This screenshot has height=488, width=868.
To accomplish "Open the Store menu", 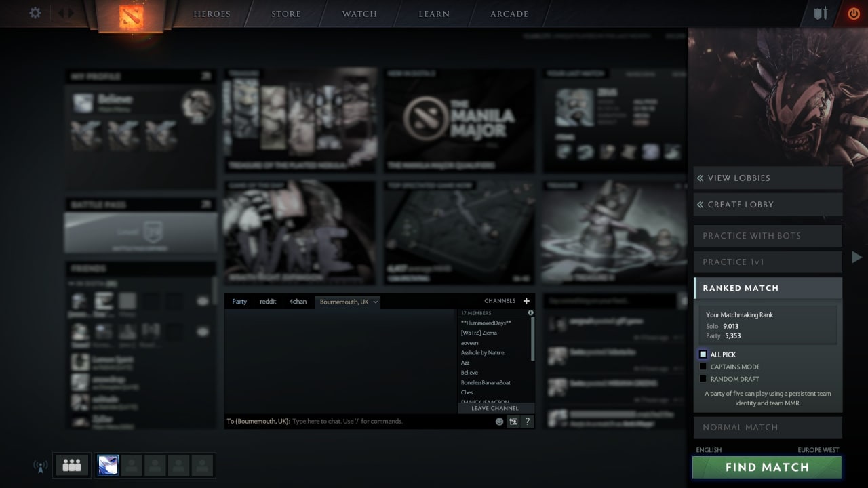I will pos(286,14).
